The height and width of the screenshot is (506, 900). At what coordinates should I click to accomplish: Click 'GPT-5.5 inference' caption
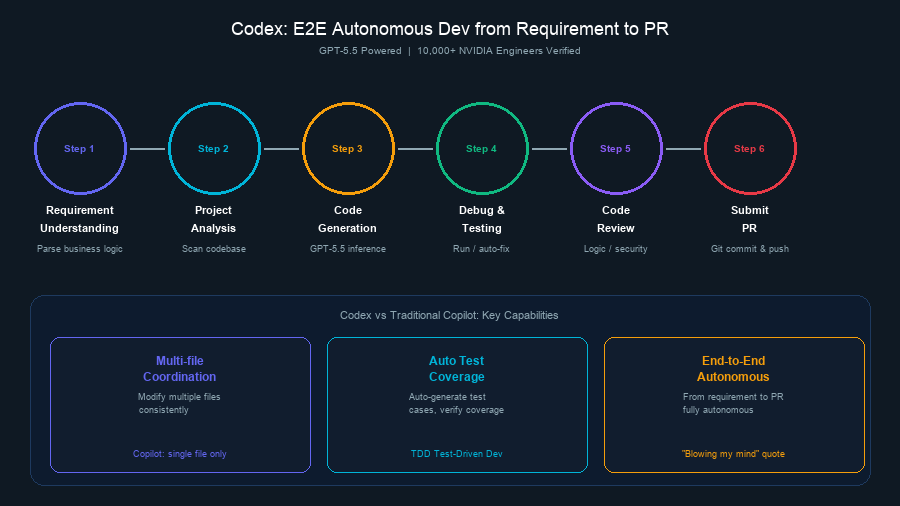pos(348,248)
